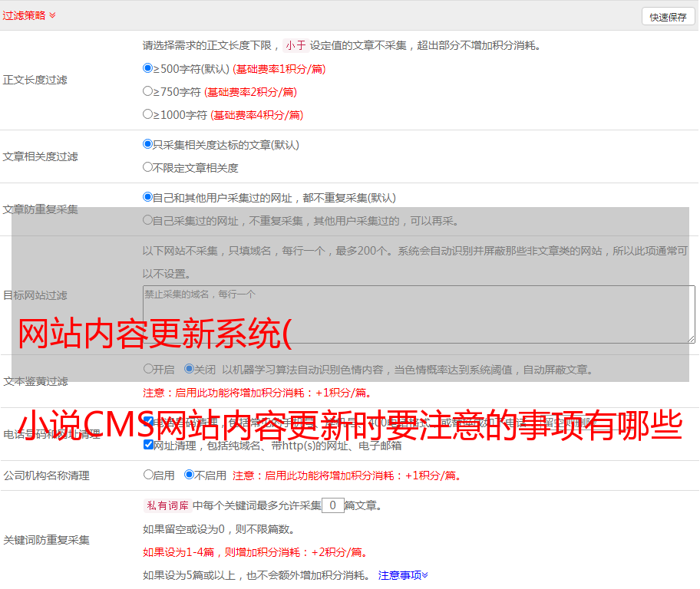Image resolution: width=700 pixels, height=589 pixels.
Task: Choose 只采集相关度达标的文章 option
Action: [x=148, y=144]
